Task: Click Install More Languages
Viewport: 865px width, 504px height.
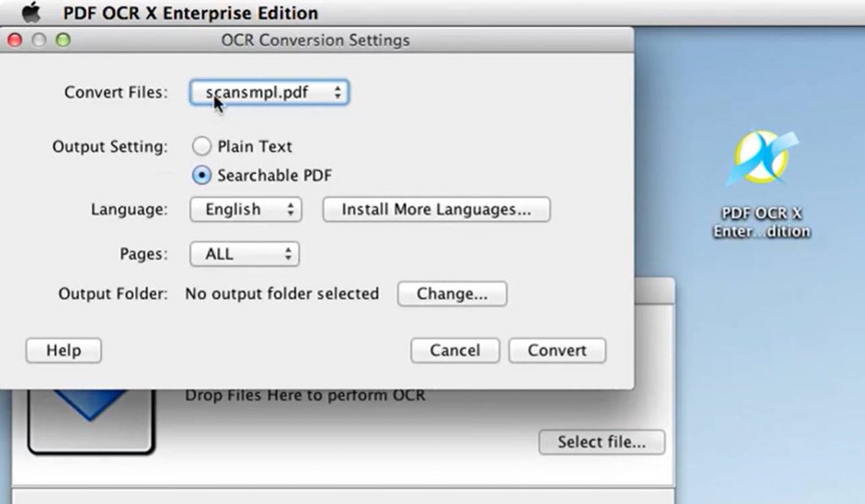Action: (436, 209)
